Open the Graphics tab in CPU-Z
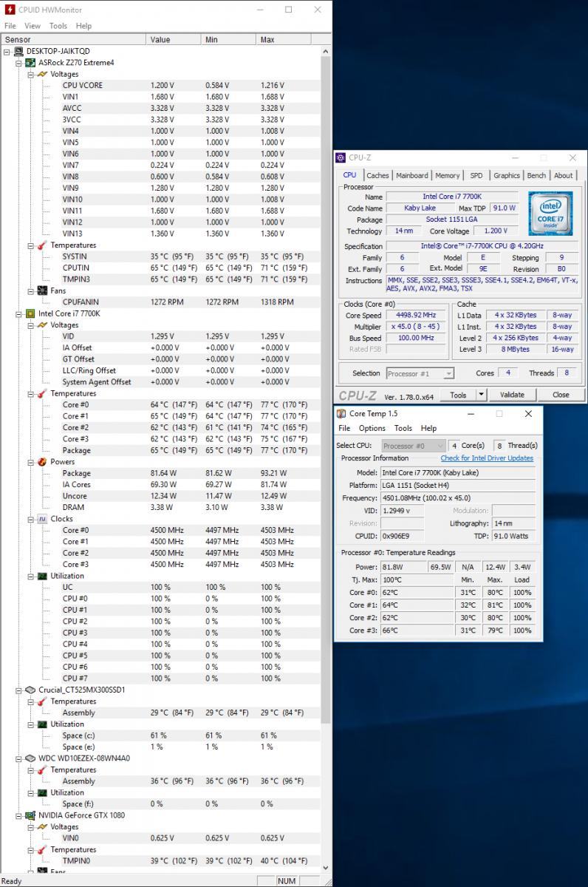Screen dimensions: 588x887 [x=507, y=176]
